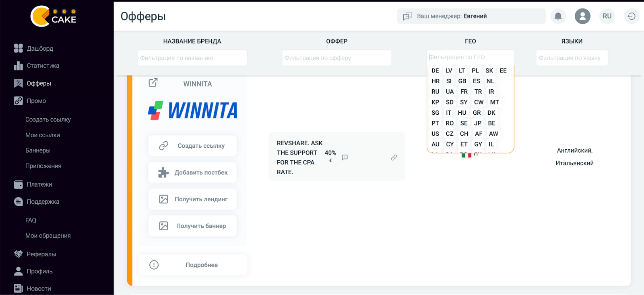Click the Подробнее button
This screenshot has height=295, width=644.
point(193,265)
